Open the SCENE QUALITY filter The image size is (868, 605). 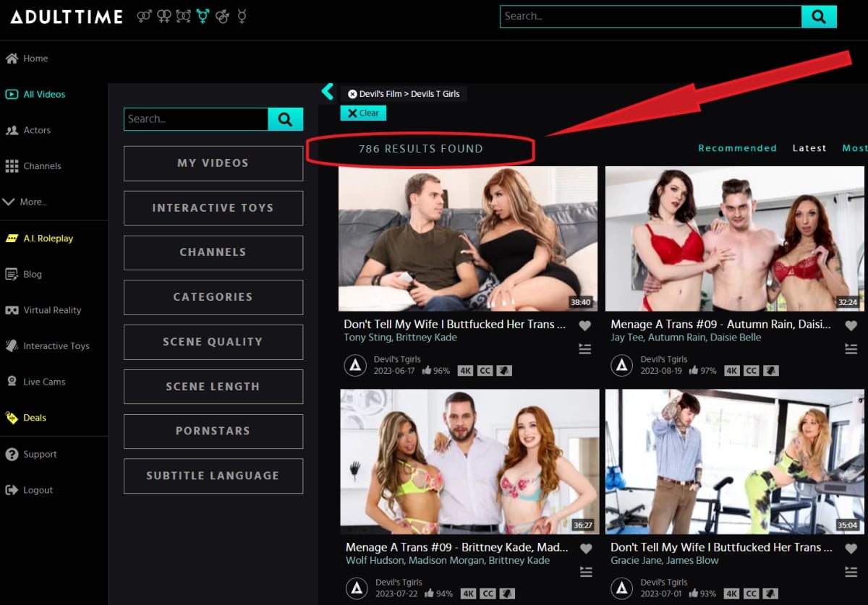pos(213,342)
